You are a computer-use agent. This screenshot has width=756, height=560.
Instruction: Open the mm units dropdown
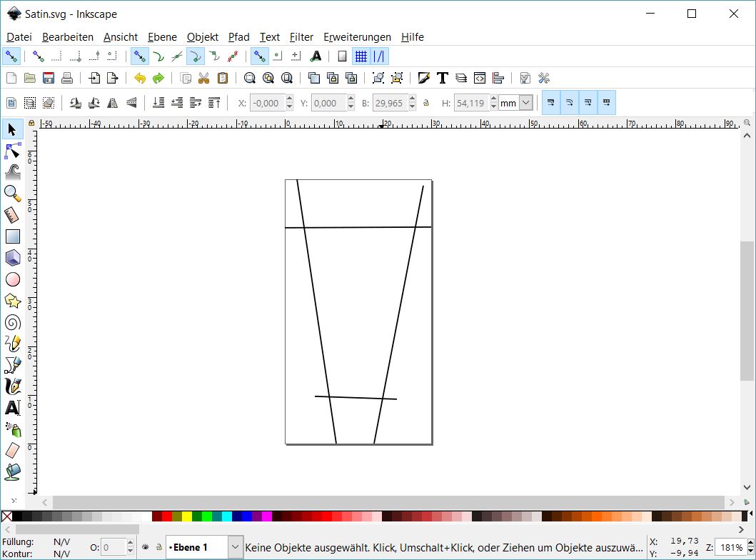526,104
